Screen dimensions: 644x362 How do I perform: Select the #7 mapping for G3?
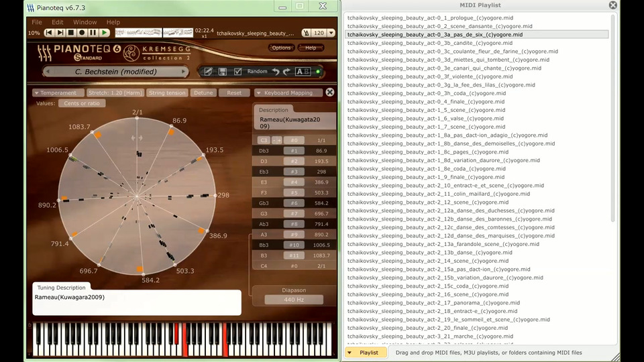[294, 213]
